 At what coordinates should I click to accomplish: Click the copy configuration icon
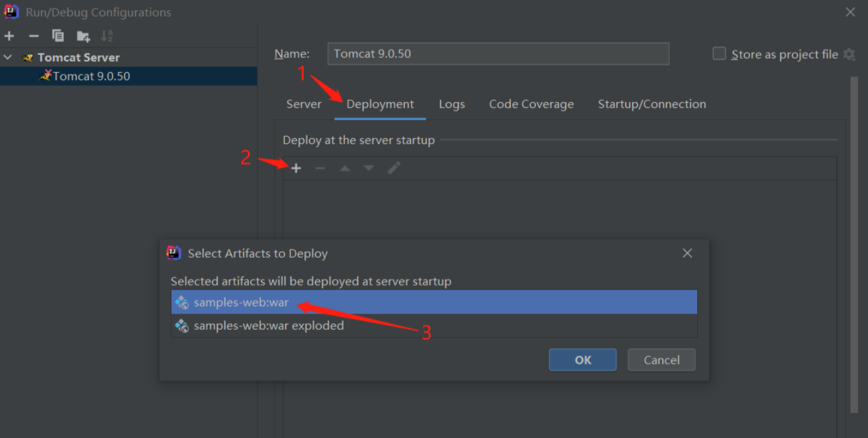click(x=58, y=36)
